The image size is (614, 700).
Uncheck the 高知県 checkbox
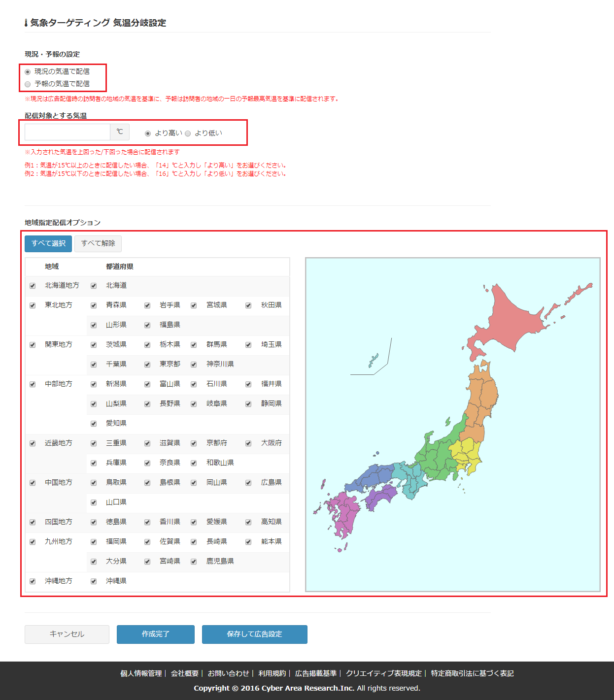click(248, 522)
